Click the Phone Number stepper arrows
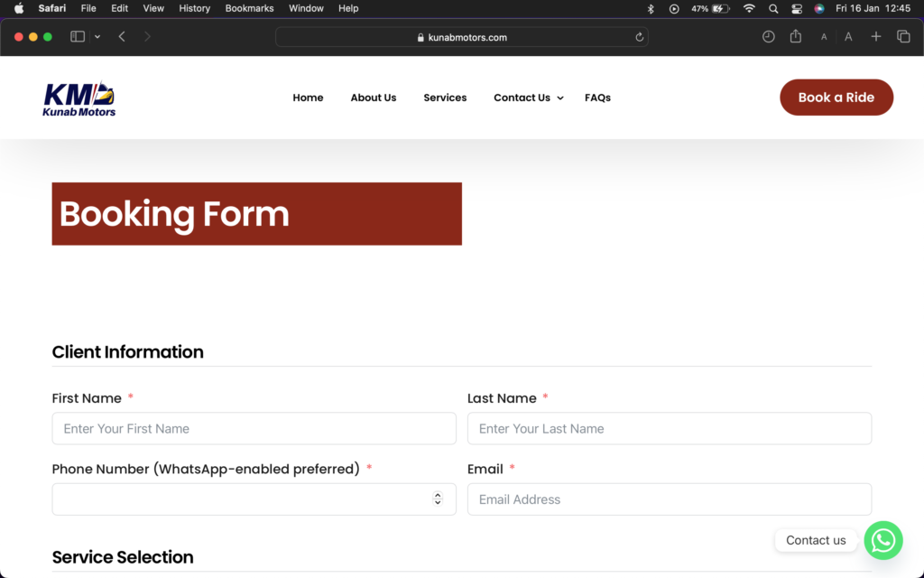Image resolution: width=924 pixels, height=578 pixels. (438, 499)
